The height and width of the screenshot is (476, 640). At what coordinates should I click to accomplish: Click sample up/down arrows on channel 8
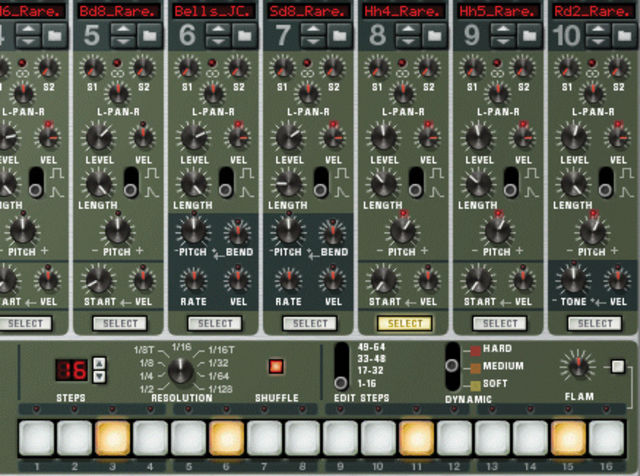(408, 36)
